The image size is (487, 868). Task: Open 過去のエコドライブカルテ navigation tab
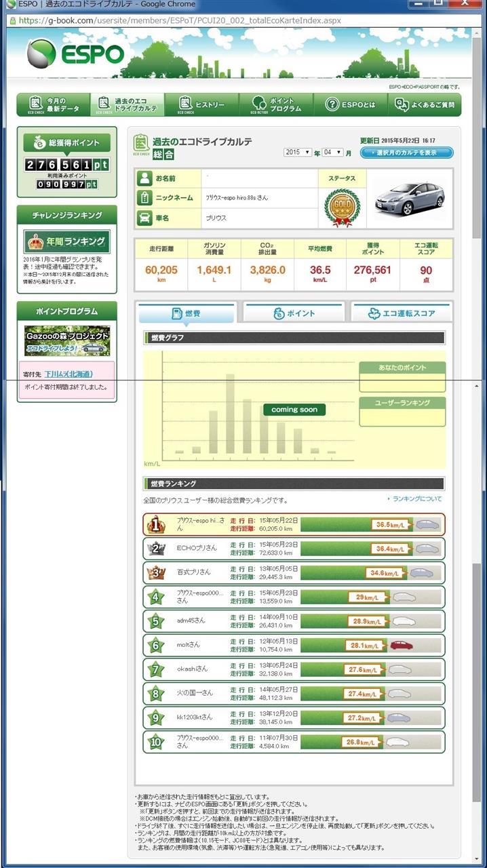(x=128, y=104)
